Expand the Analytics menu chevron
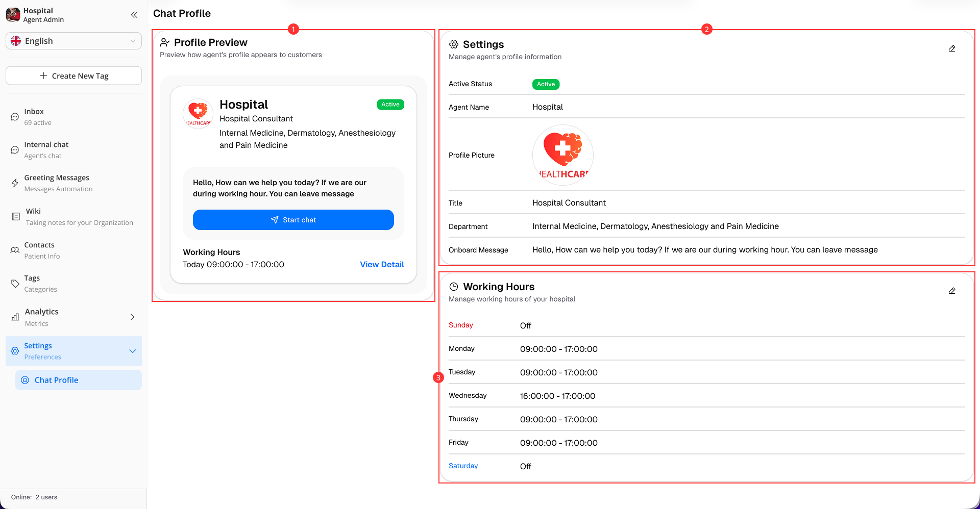Screen dimensions: 980x509 (x=132, y=317)
